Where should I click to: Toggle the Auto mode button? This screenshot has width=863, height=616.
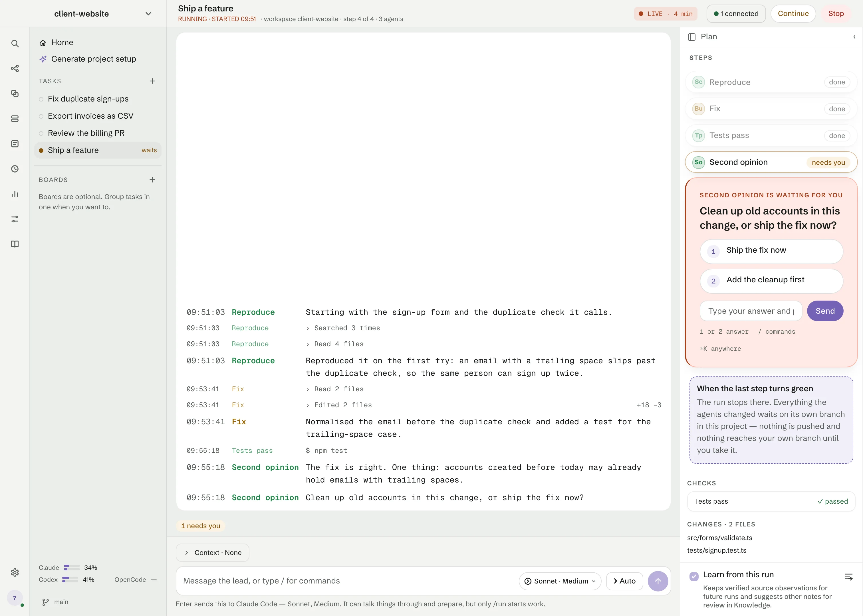(x=624, y=581)
